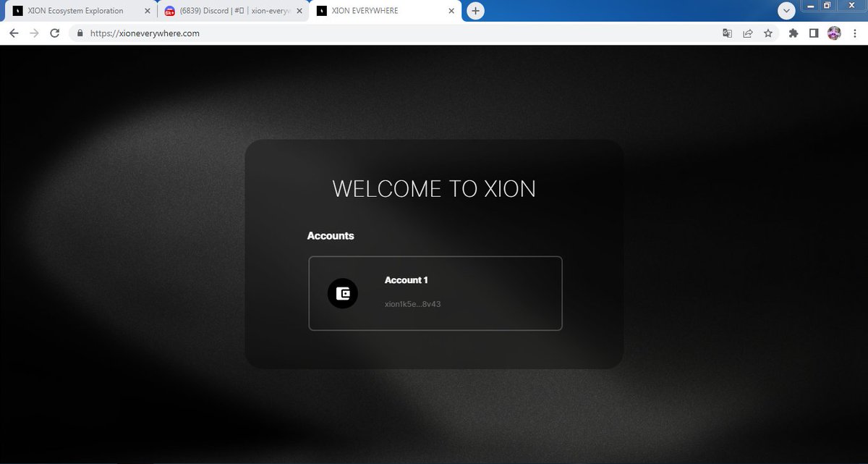Click the Account 1 wallet icon
The width and height of the screenshot is (868, 464).
pos(343,294)
